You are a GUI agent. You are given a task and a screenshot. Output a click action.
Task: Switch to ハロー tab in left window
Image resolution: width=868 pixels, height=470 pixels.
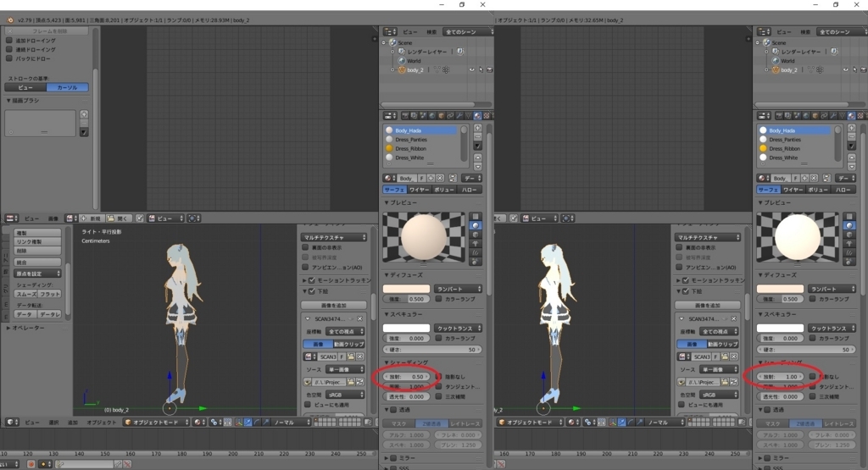(470, 190)
